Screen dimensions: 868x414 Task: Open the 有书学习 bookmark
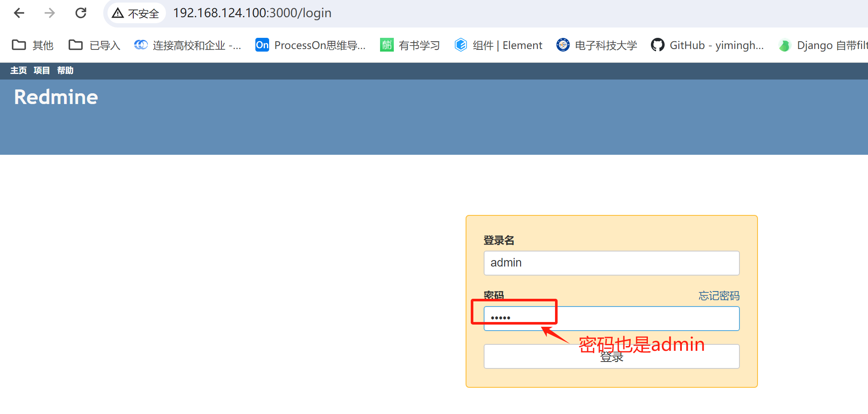click(409, 45)
